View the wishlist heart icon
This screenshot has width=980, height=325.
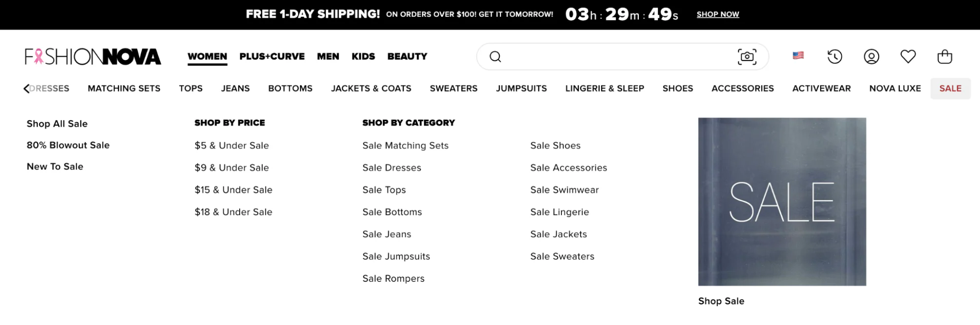pyautogui.click(x=908, y=57)
